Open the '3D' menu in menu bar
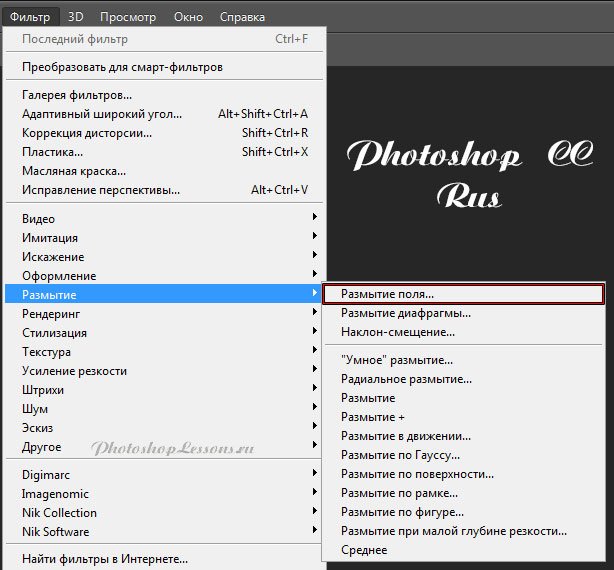The height and width of the screenshot is (570, 614). click(x=78, y=17)
